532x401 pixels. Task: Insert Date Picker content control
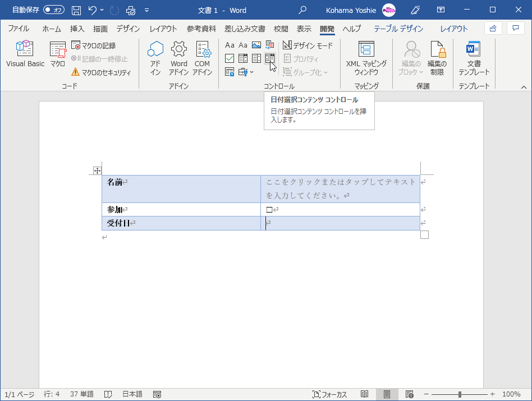point(270,59)
